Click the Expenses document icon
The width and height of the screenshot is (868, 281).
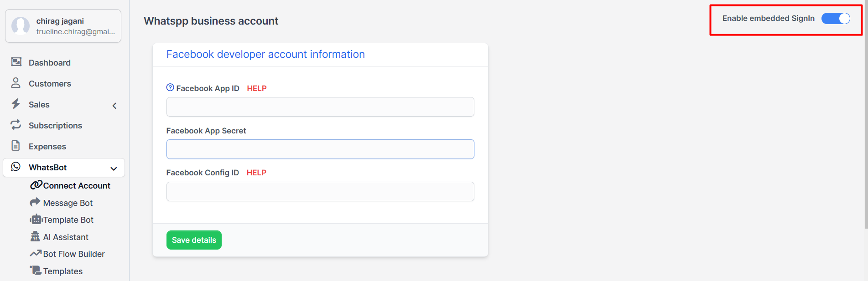[16, 146]
